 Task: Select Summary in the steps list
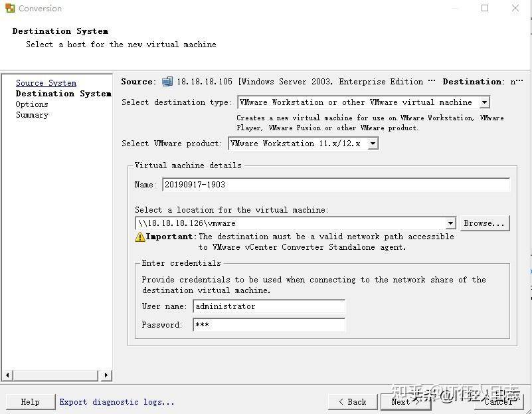pos(33,115)
